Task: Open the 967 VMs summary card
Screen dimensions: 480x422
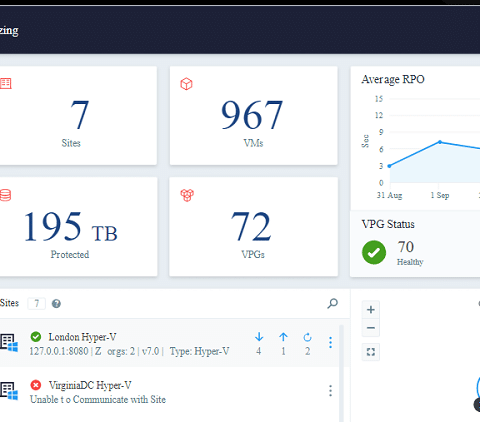Action: click(x=254, y=115)
